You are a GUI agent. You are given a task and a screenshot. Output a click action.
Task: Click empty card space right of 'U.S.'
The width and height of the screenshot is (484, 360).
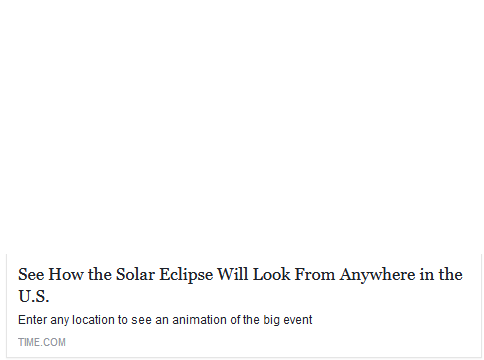[x=260, y=296]
